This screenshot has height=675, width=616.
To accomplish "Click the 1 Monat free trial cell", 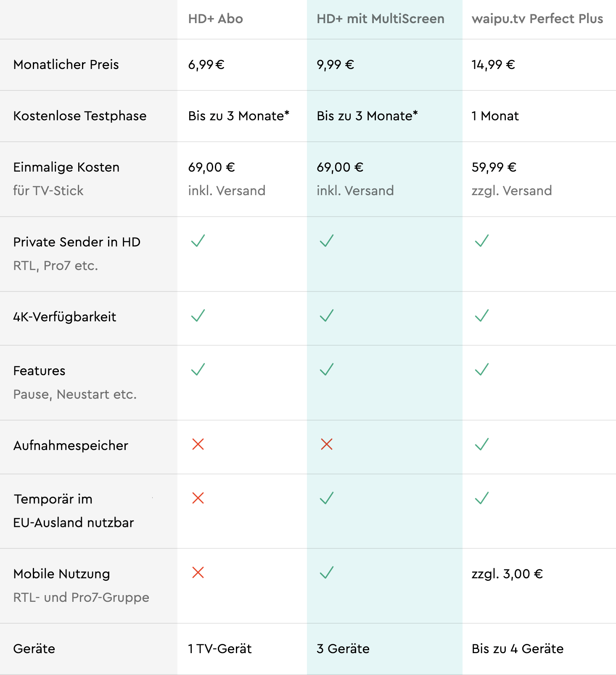I will [495, 116].
